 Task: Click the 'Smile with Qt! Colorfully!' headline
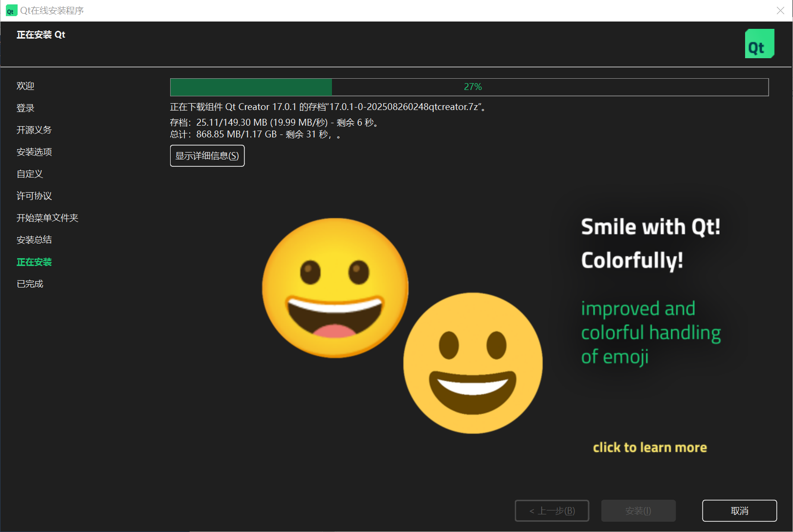coord(651,244)
